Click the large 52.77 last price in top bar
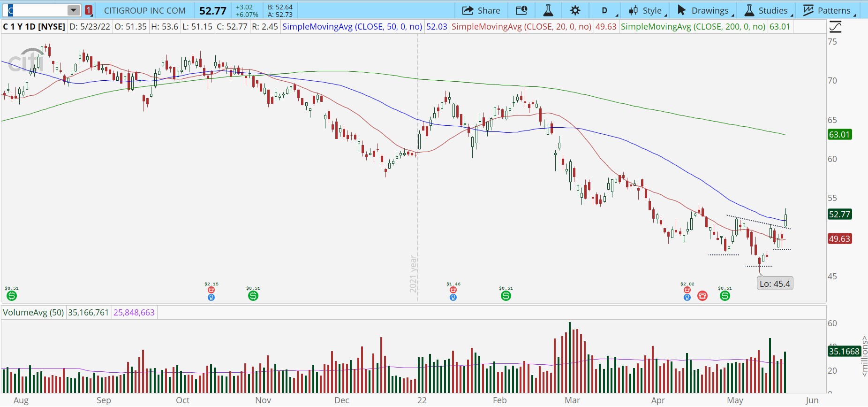The width and height of the screenshot is (868, 407). pos(213,11)
